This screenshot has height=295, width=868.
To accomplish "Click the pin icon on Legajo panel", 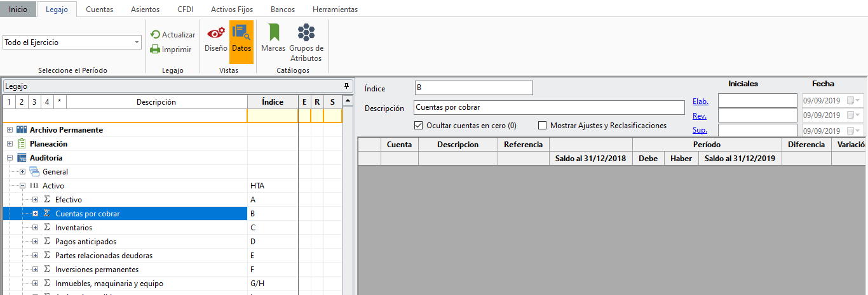I will point(346,86).
